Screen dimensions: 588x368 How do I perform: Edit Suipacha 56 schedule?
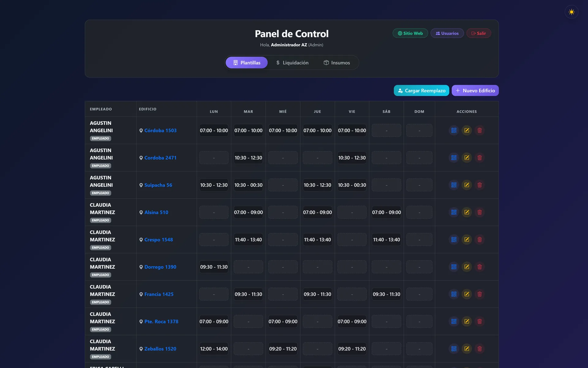467,185
